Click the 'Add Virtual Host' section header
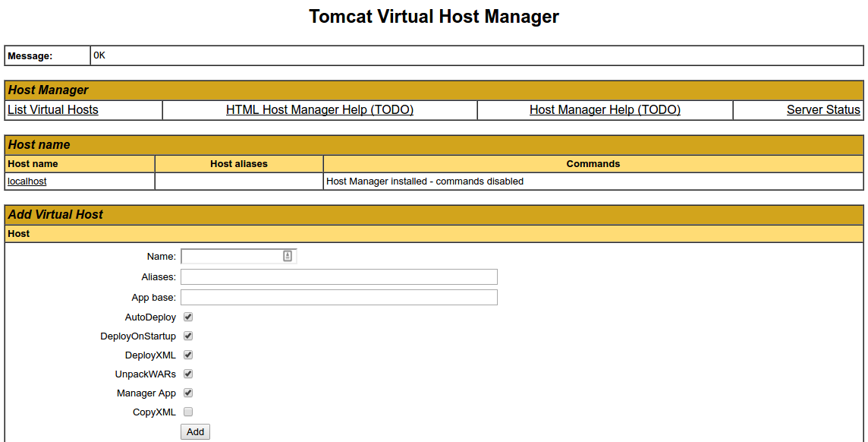The image size is (868, 442). pos(434,215)
